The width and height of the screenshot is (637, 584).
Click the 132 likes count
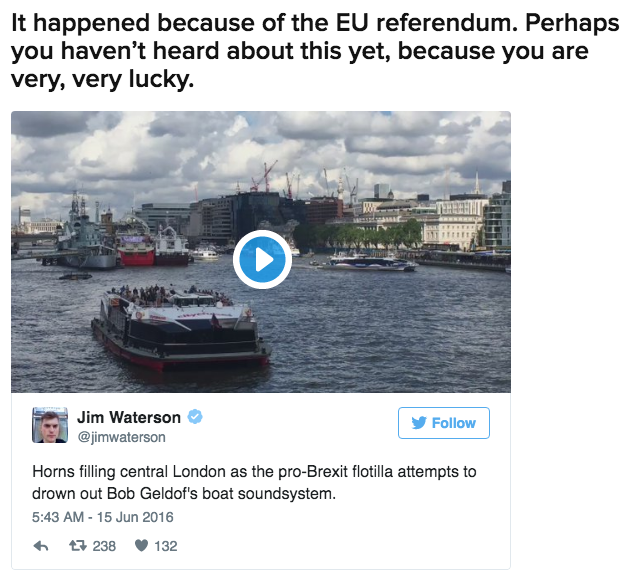pyautogui.click(x=165, y=546)
